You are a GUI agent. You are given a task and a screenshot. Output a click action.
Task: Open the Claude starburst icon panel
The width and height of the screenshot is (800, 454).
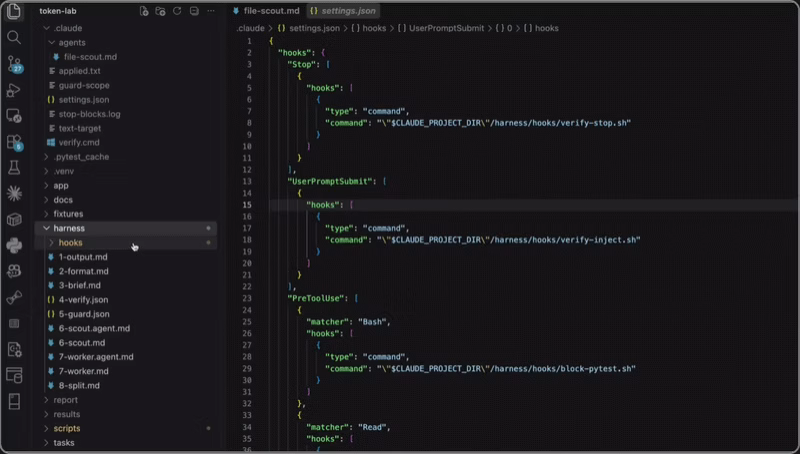pyautogui.click(x=14, y=193)
